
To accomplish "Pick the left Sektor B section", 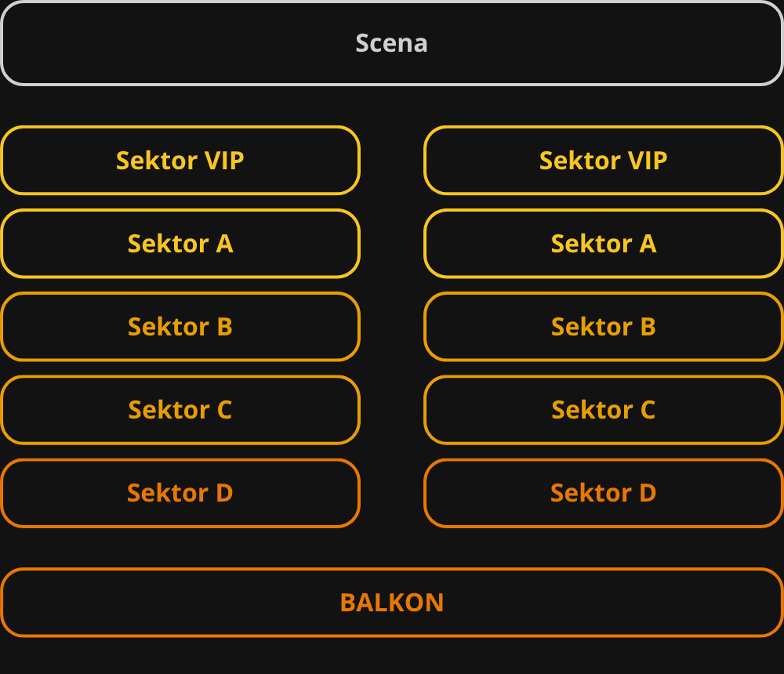I will click(180, 327).
